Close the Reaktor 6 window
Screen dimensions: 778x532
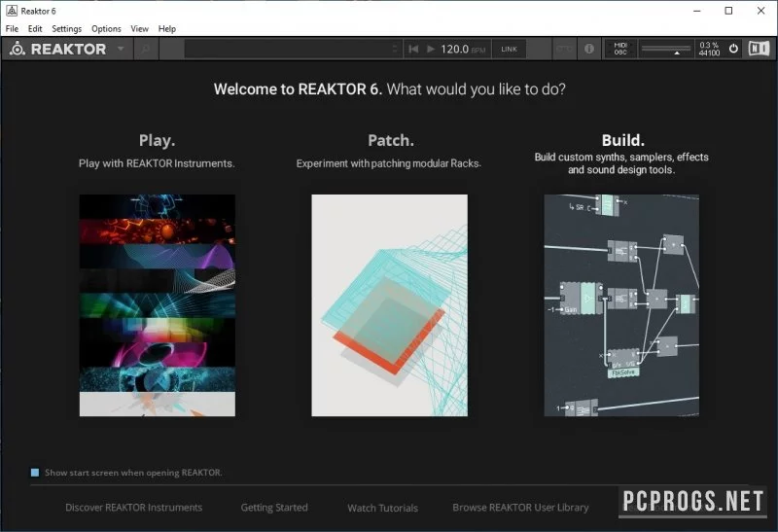761,11
